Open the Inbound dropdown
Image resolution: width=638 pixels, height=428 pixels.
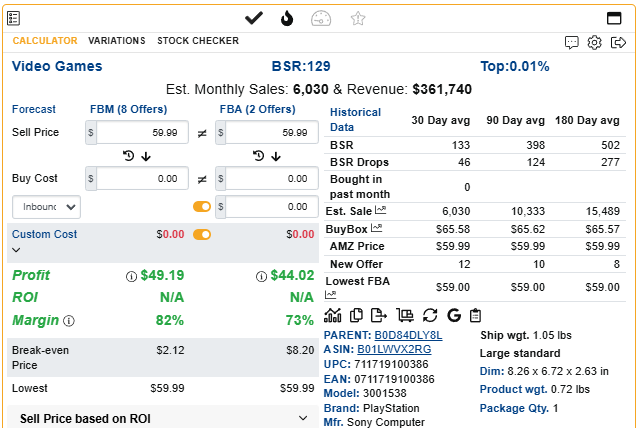46,207
